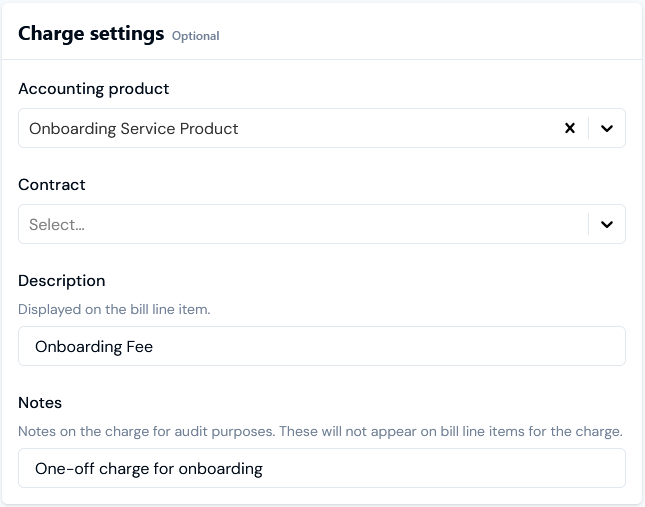
Task: Click divider between clear icon and Accounting arrow
Action: (x=588, y=128)
